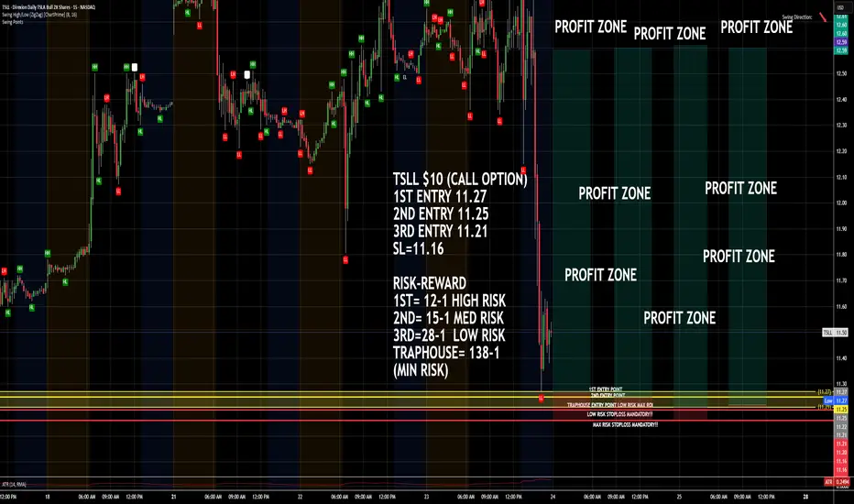Click the LOW RISK STOPLOSS MANDATORY label

coord(619,414)
